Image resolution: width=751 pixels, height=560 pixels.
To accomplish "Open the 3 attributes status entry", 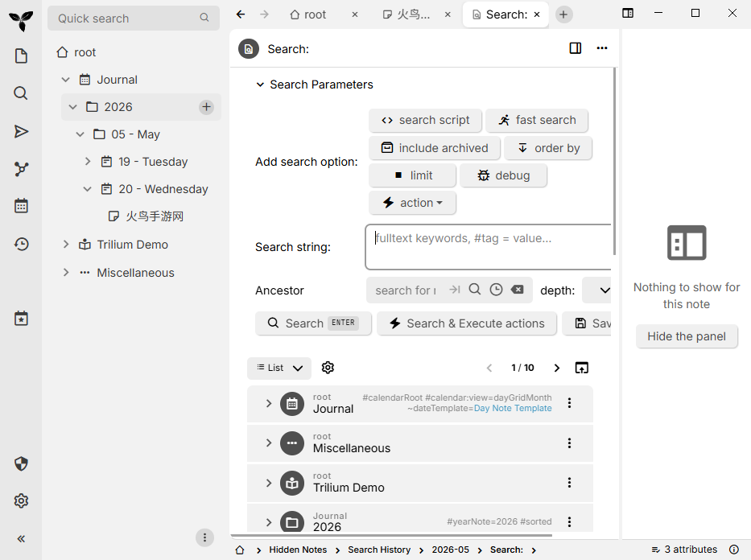I will (685, 550).
